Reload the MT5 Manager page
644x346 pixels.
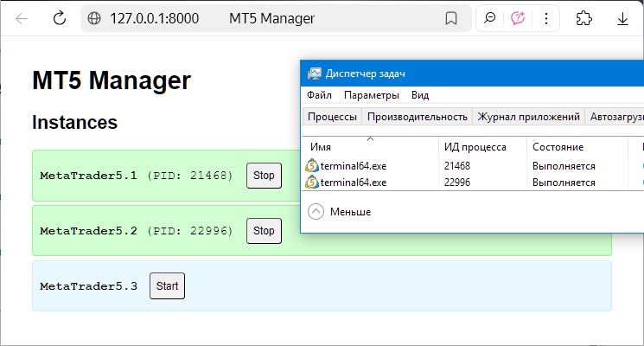coord(60,18)
